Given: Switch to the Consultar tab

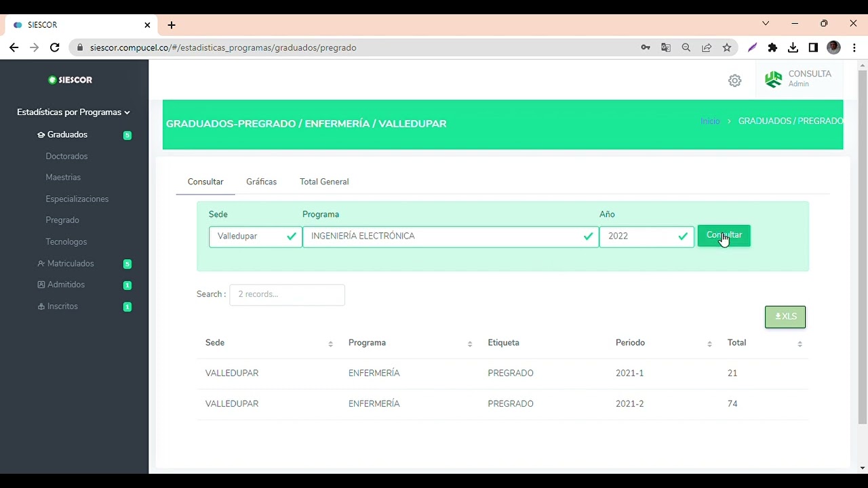Looking at the screenshot, I should pyautogui.click(x=205, y=182).
